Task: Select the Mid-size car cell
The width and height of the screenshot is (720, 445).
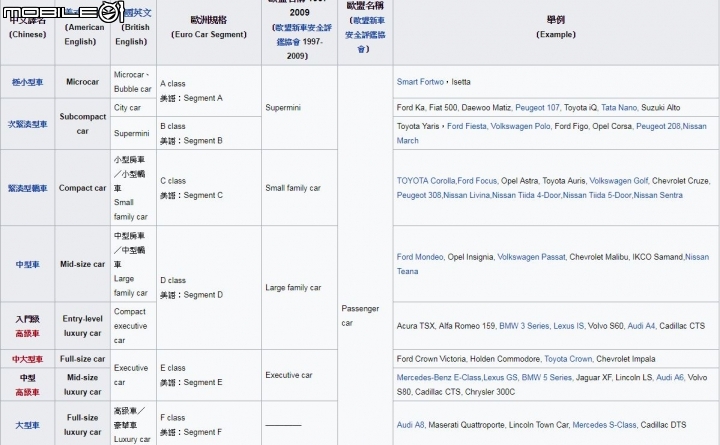Action: [82, 264]
